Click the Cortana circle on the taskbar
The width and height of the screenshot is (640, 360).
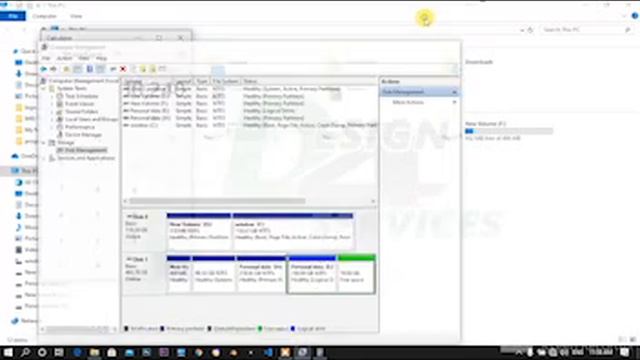42,352
